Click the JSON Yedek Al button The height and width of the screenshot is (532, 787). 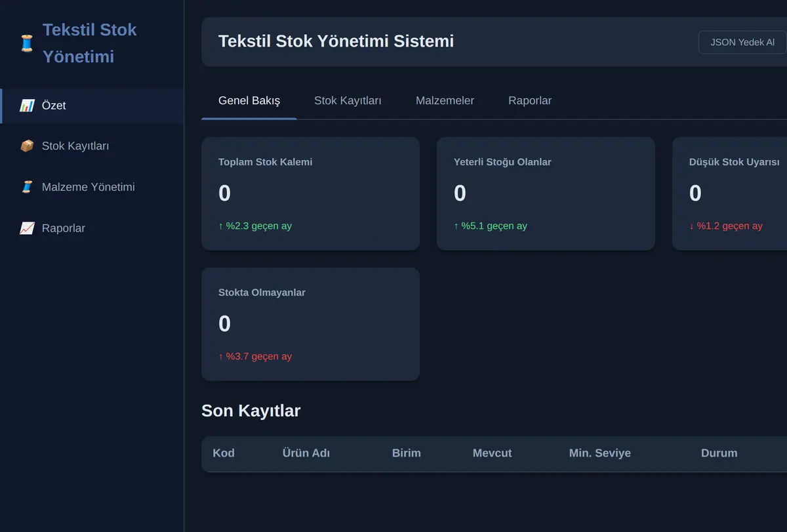(x=742, y=42)
